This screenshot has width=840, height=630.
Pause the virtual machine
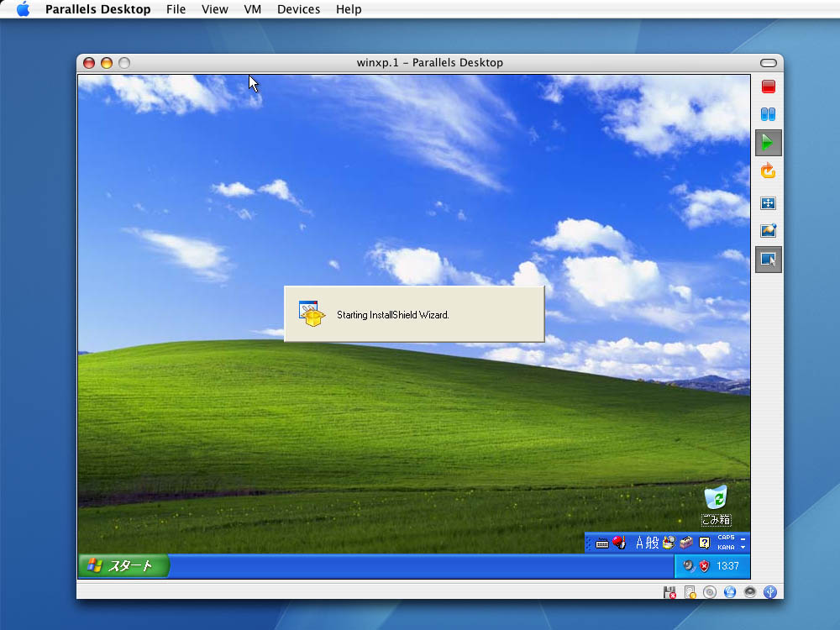coord(768,114)
